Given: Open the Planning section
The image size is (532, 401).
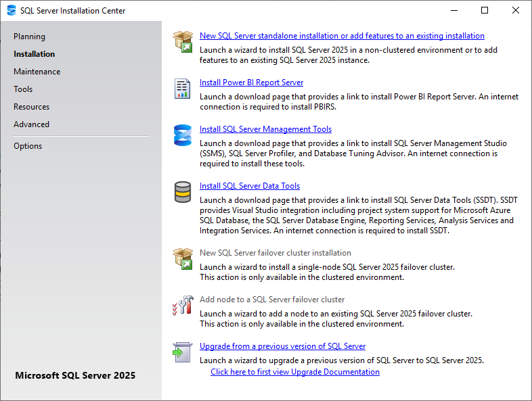Looking at the screenshot, I should 29,37.
